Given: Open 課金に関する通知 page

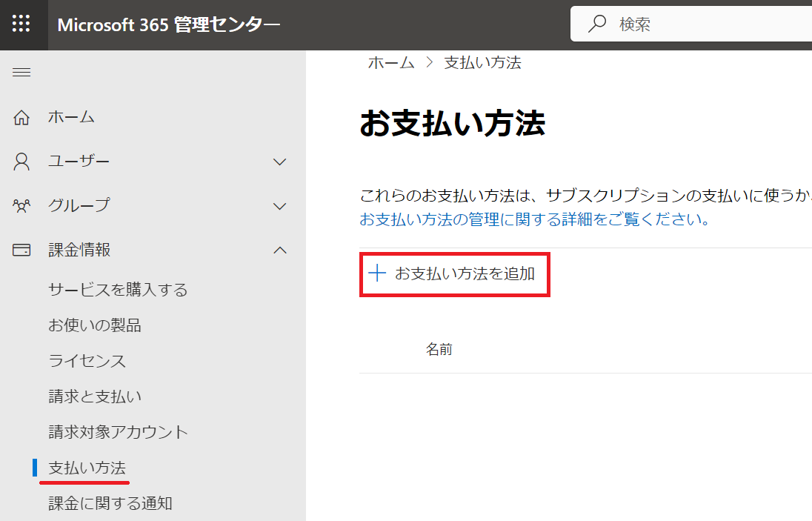Looking at the screenshot, I should coord(110,503).
